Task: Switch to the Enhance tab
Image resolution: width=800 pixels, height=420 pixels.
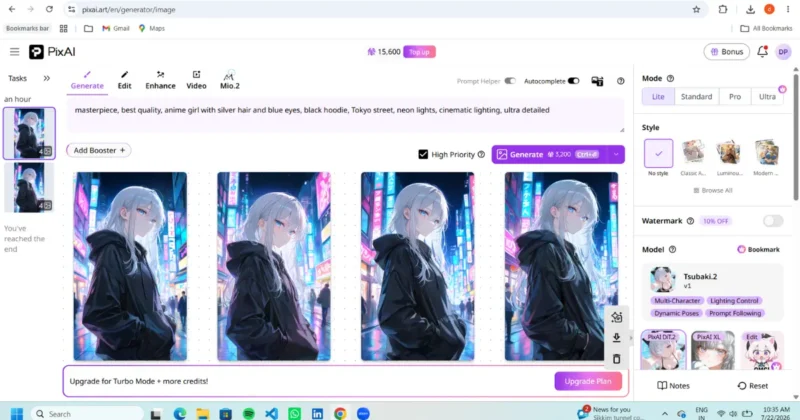Action: point(160,81)
